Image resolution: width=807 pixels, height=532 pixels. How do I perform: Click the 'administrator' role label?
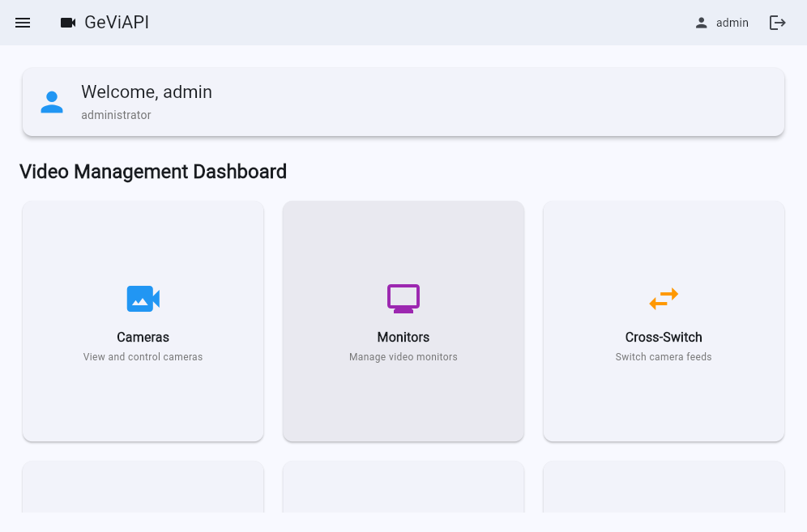tap(116, 115)
